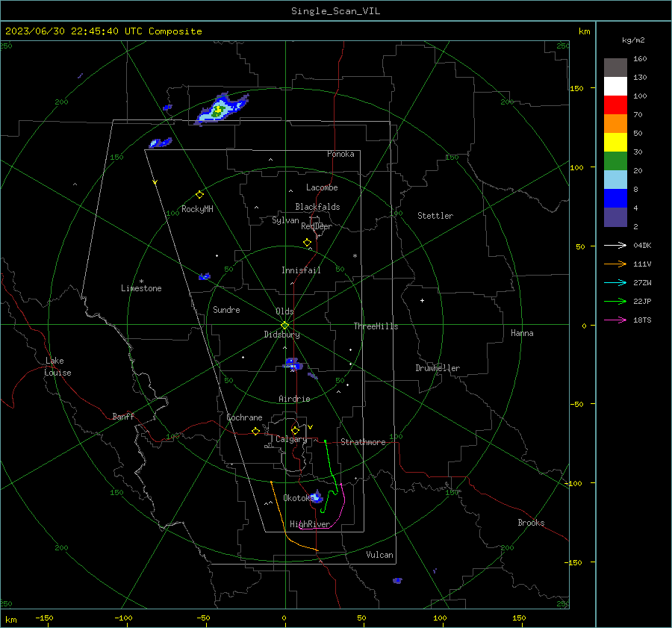672x628 pixels.
Task: Click the Stettler label
Action: pyautogui.click(x=435, y=216)
